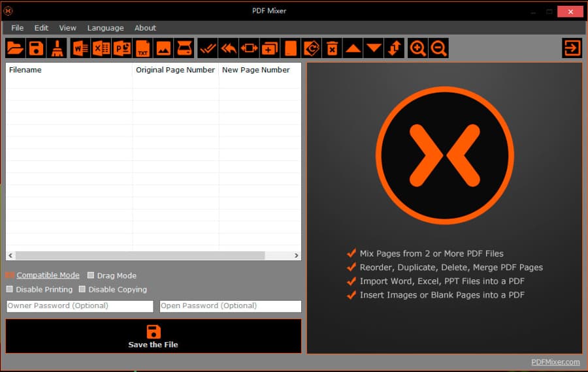Visit the PDFMixer.com link
Screen dimensions: 588x372
coord(555,362)
